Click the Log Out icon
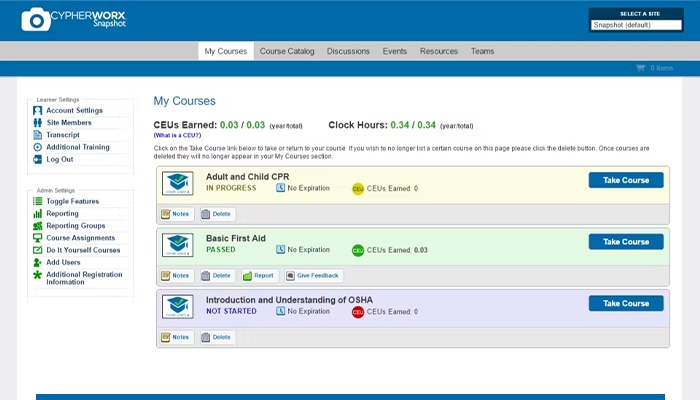Viewport: 700px width, 400px height. 38,159
